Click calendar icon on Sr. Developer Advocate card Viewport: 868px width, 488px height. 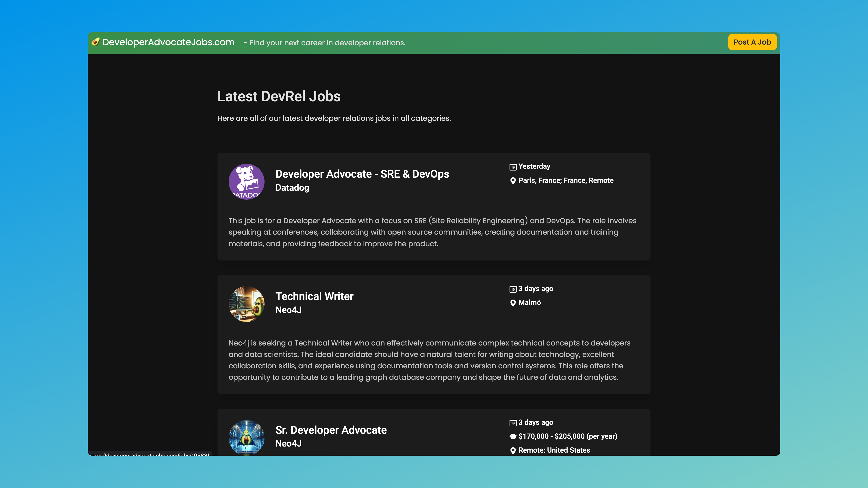(513, 423)
